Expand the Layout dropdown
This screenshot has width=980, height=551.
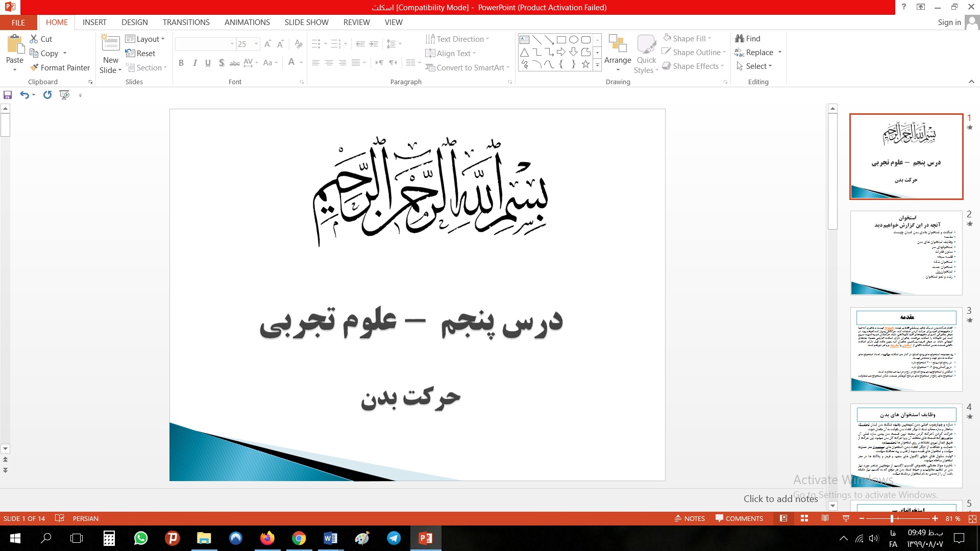click(163, 39)
